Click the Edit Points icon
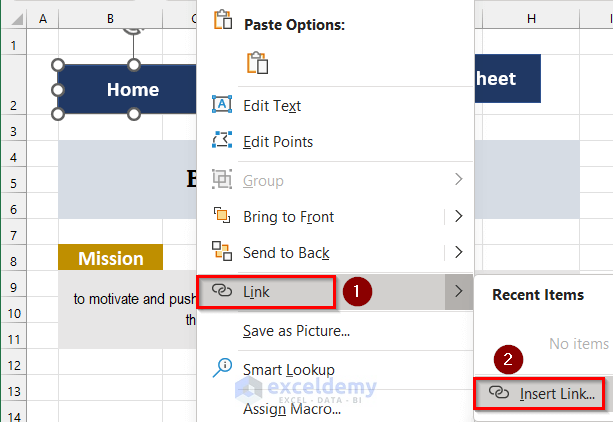The width and height of the screenshot is (613, 422). [222, 142]
